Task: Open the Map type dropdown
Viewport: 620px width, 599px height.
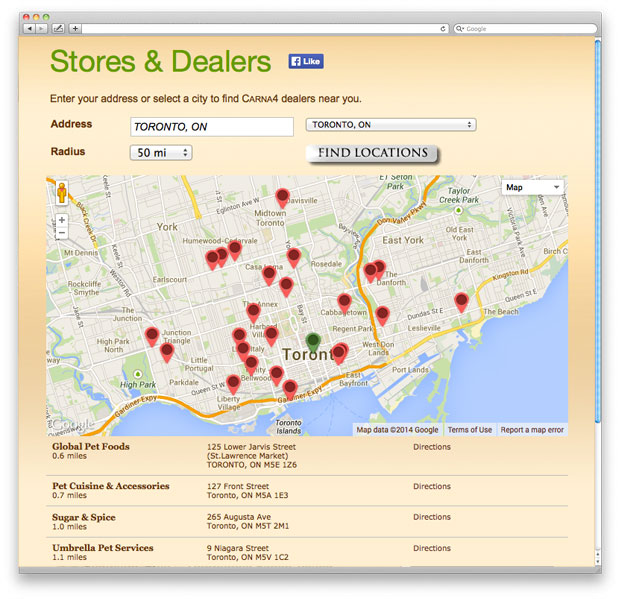Action: pos(533,187)
